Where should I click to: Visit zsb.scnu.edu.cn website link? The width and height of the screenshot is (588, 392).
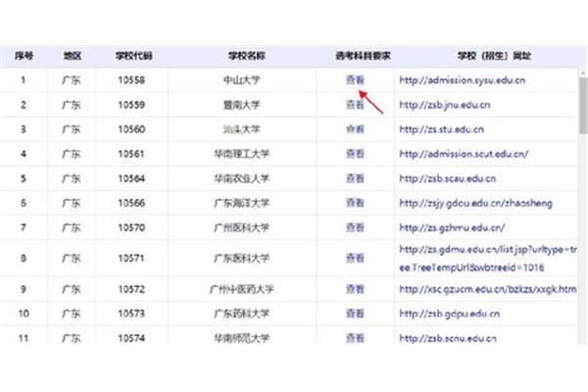coord(448,338)
